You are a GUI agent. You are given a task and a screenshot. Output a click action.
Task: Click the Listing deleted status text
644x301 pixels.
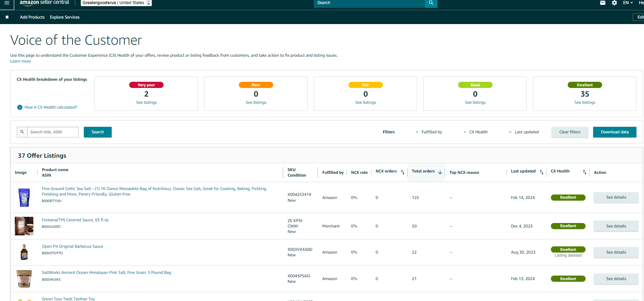pyautogui.click(x=568, y=255)
